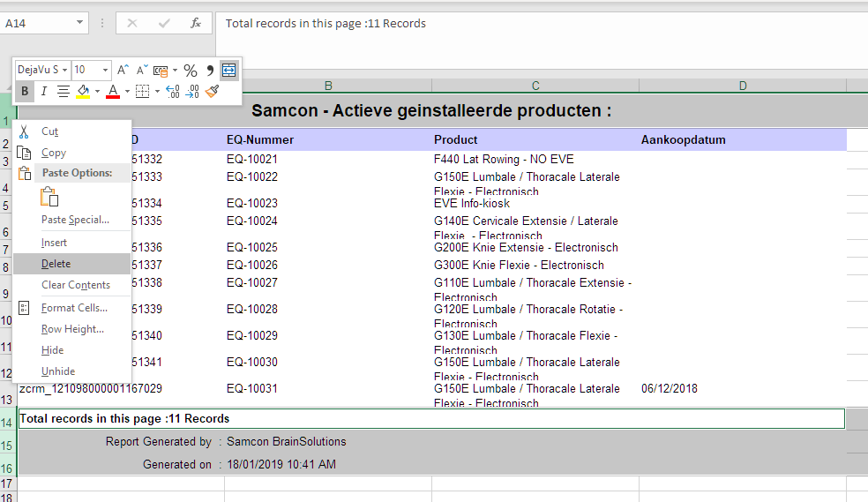
Task: Click Total records in this page cell
Action: coord(431,418)
